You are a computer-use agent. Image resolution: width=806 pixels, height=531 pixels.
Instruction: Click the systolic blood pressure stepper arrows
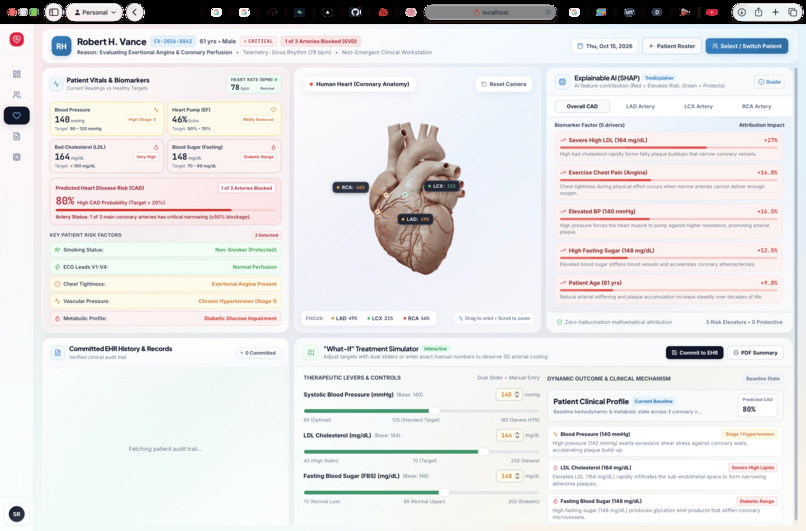[x=517, y=394]
